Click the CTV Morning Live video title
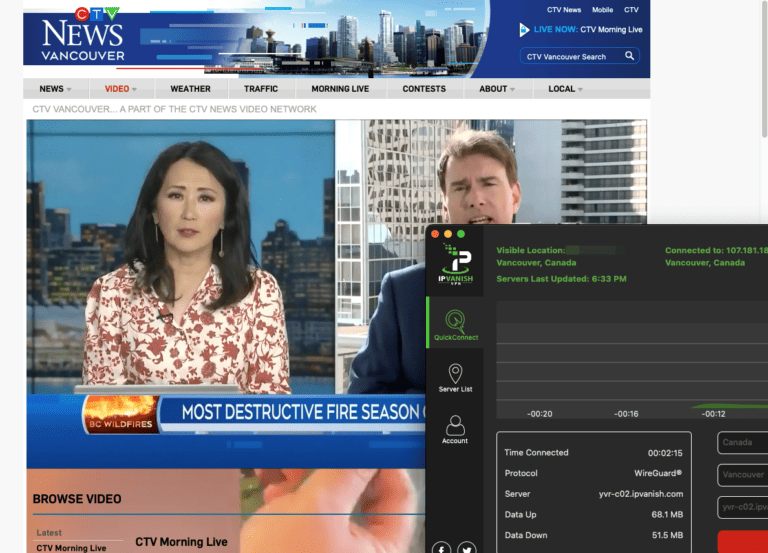The image size is (768, 553). point(181,542)
